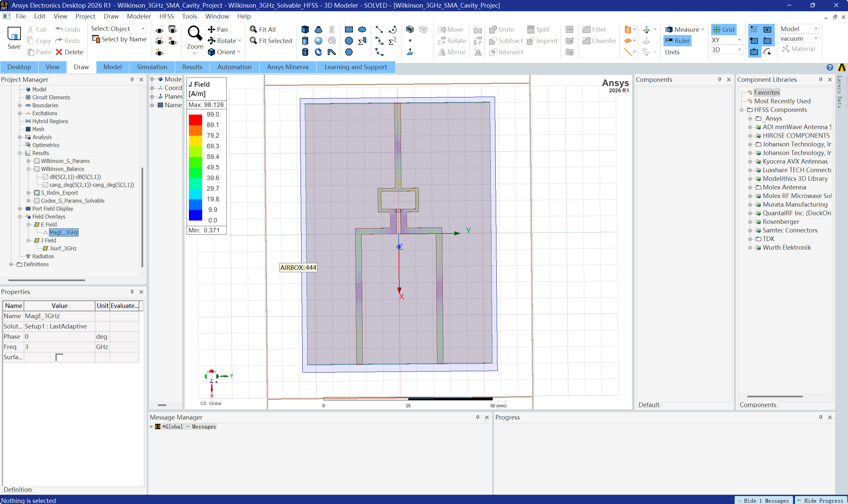The image size is (848, 504).
Task: Switch to the Automation ribbon tab
Action: click(234, 67)
